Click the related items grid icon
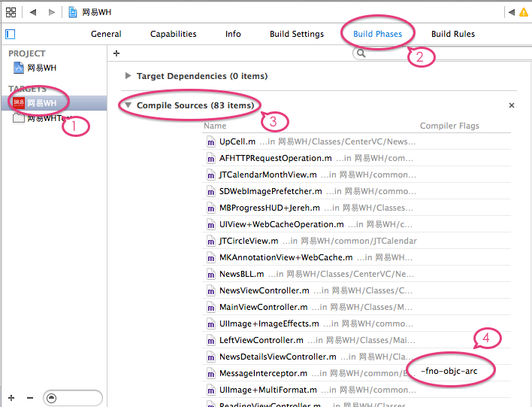 pyautogui.click(x=11, y=12)
